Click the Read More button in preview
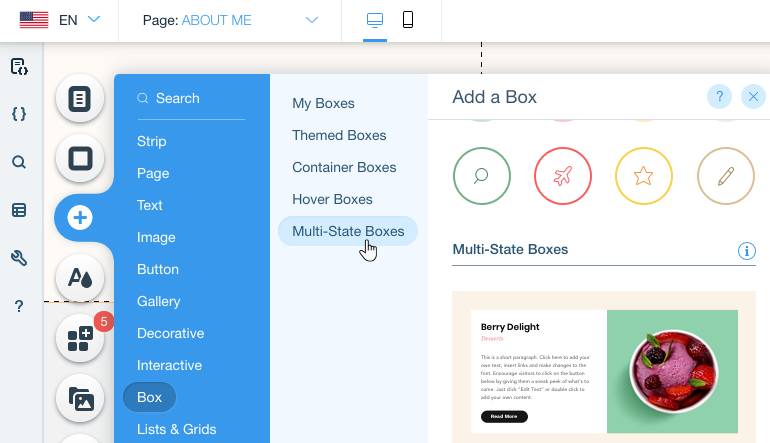The image size is (770, 443). [504, 416]
